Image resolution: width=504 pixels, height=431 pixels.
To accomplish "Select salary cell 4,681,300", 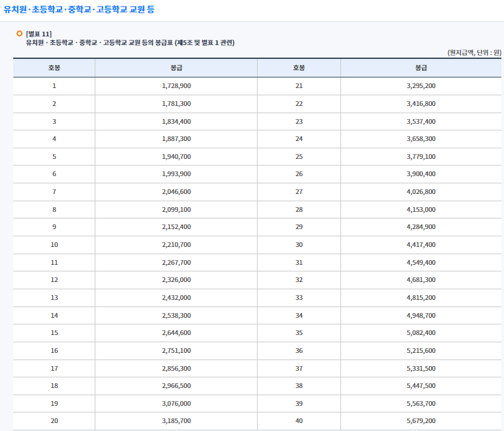I will point(421,280).
